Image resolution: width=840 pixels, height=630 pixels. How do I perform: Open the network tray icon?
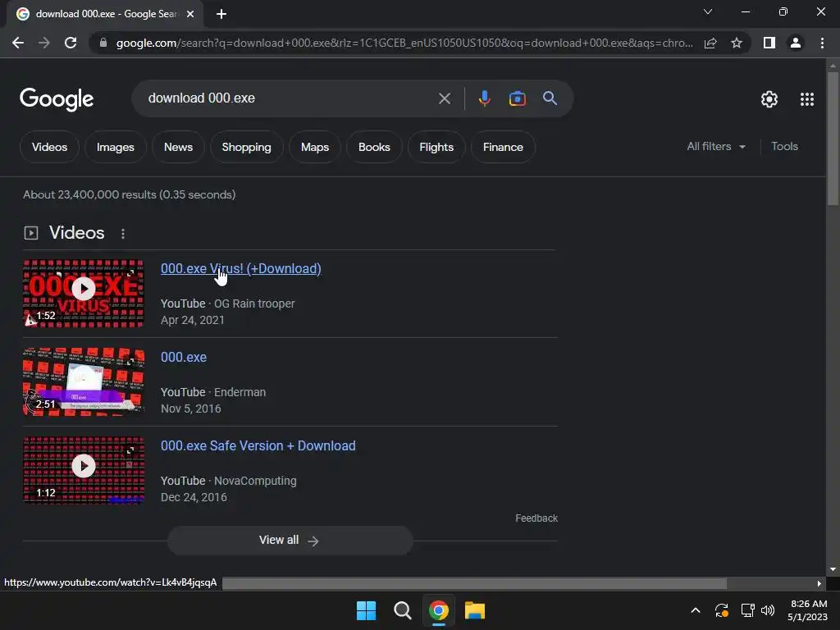click(x=747, y=610)
